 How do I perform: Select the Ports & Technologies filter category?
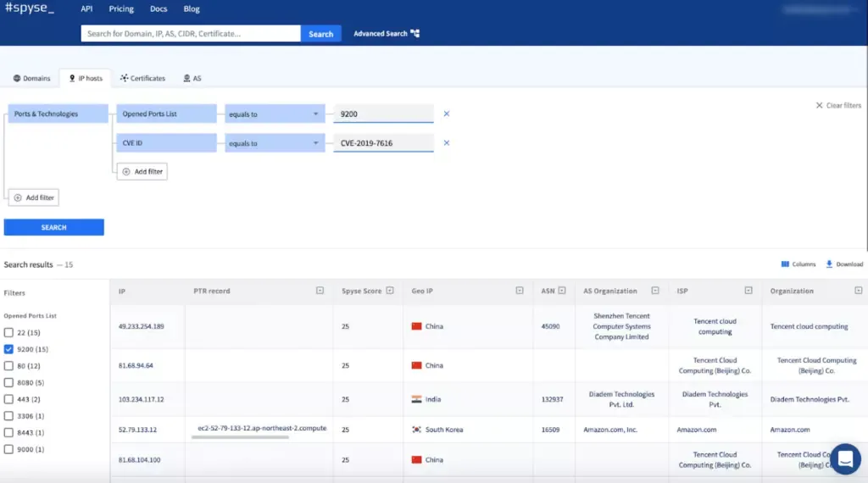[x=58, y=114]
